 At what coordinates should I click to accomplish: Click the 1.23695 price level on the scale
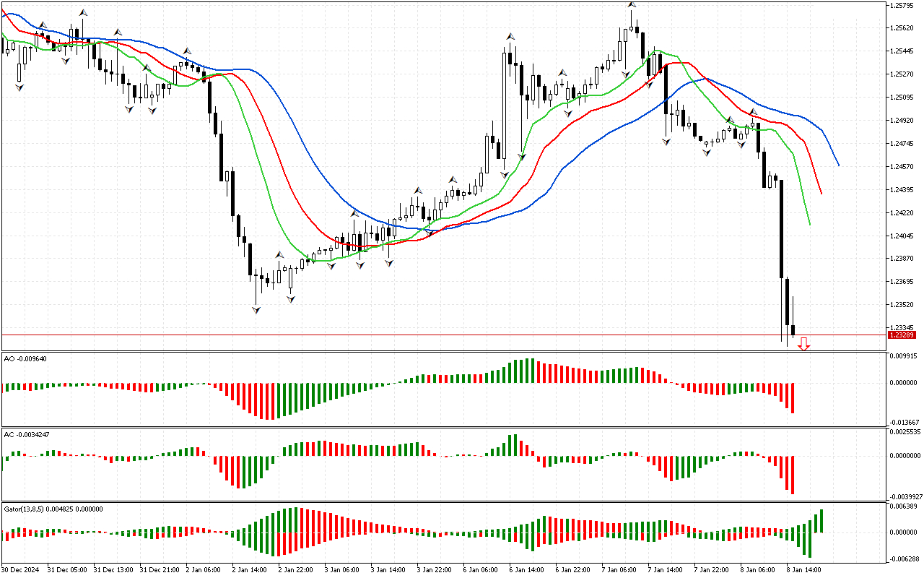click(903, 282)
